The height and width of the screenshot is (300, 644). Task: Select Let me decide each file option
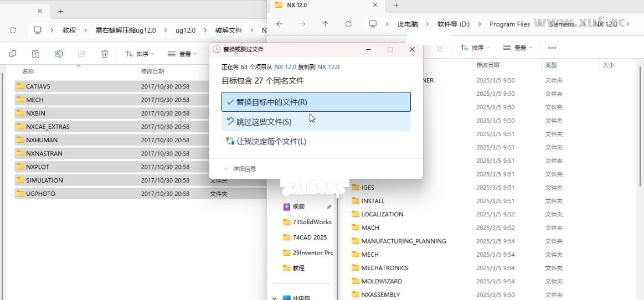[316, 141]
